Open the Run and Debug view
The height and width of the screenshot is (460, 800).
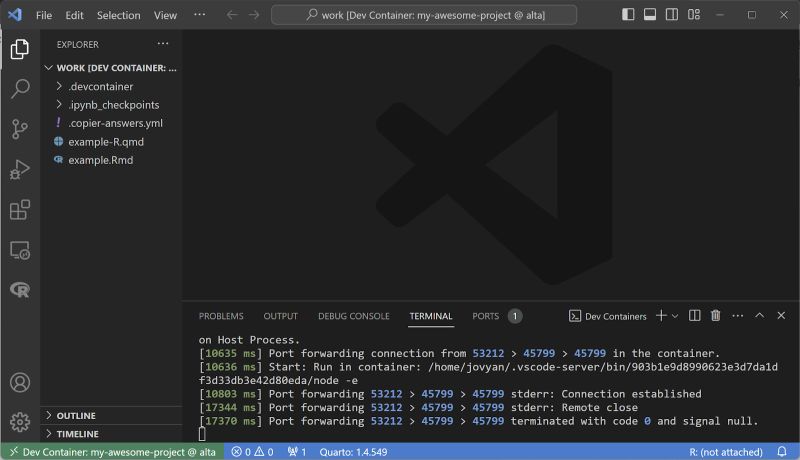(x=20, y=169)
